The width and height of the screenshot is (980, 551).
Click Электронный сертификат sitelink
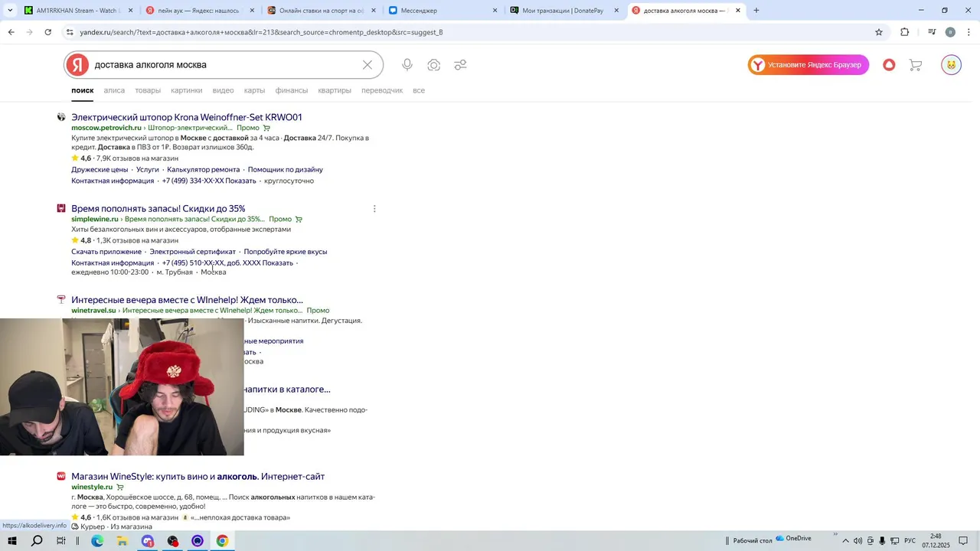[x=193, y=252]
